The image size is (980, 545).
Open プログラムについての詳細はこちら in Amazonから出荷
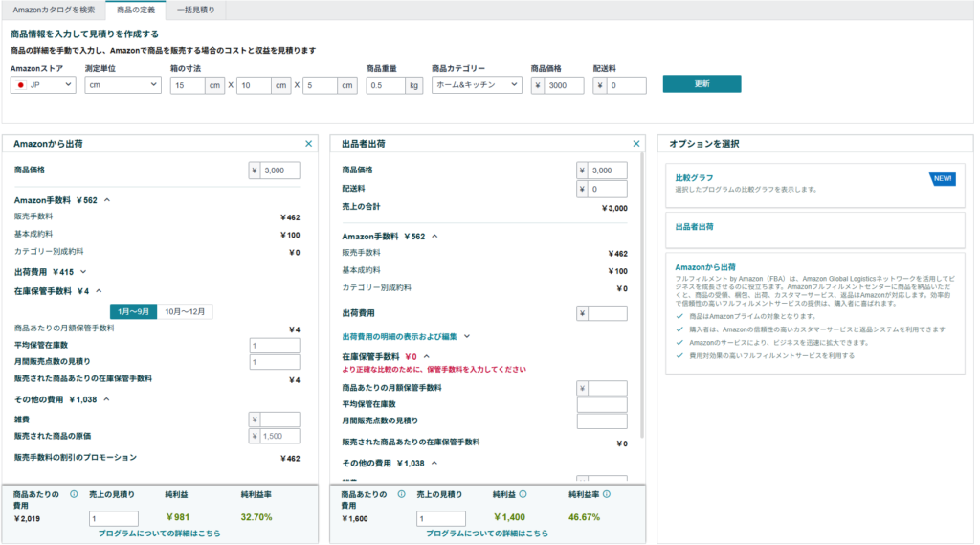[x=160, y=534]
